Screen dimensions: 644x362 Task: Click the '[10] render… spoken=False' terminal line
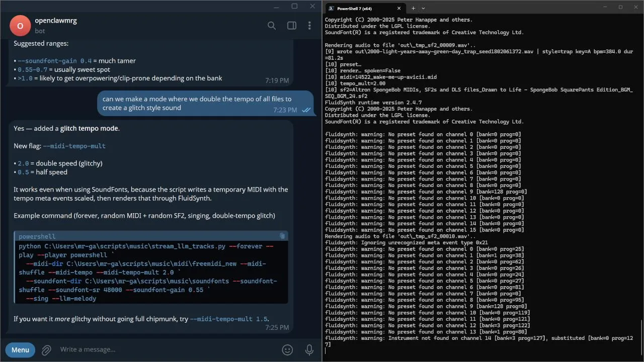[x=363, y=71]
